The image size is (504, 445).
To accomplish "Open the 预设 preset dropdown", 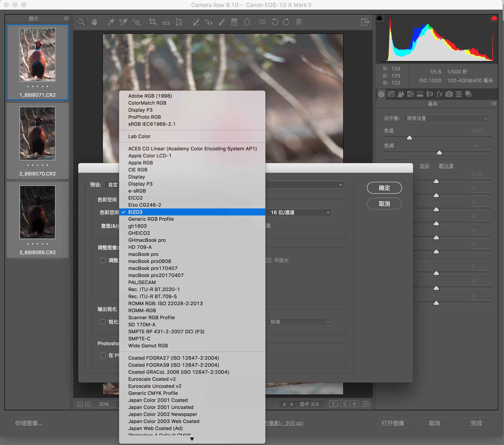I will coord(224,185).
